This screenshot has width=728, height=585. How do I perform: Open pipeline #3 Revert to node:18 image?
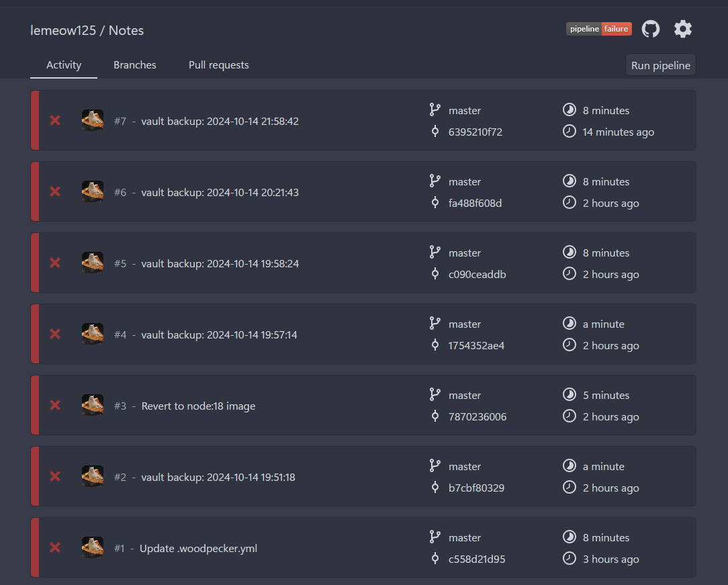pos(198,406)
